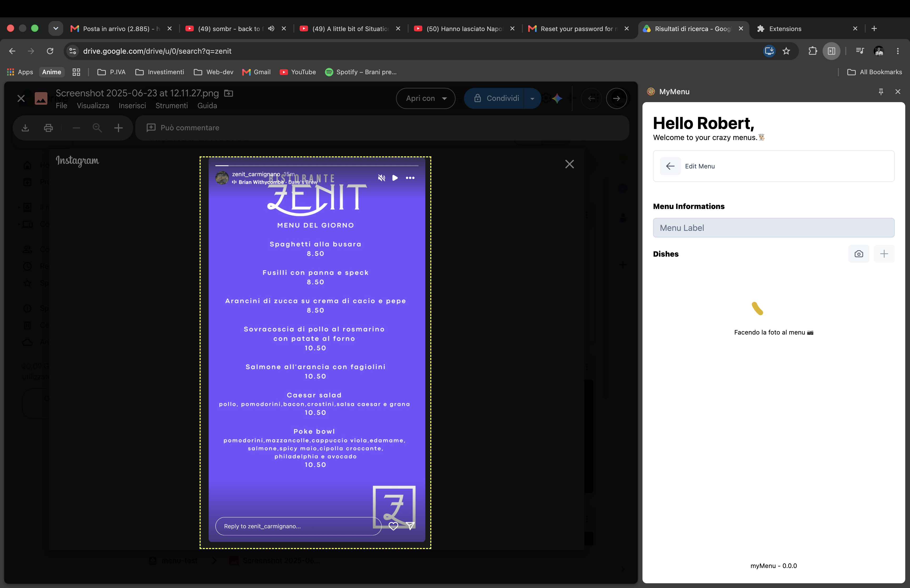Move file using folder icon beside filename

point(228,93)
